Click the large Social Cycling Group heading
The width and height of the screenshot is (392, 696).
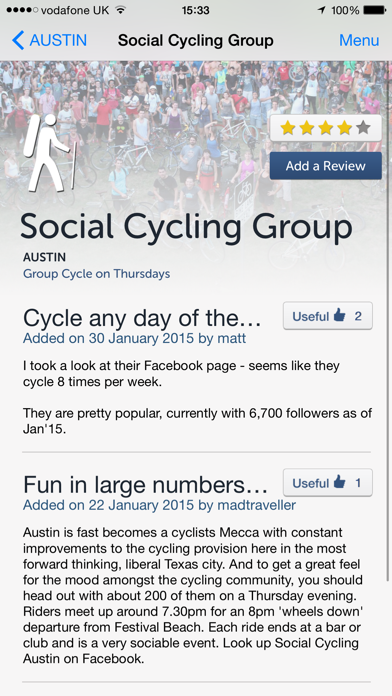coord(186,227)
